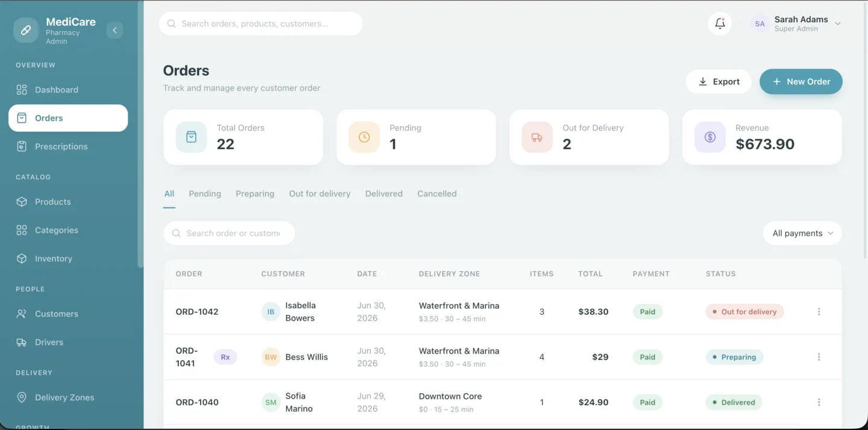The width and height of the screenshot is (868, 430).
Task: Go to Products in the sidebar
Action: (x=68, y=202)
